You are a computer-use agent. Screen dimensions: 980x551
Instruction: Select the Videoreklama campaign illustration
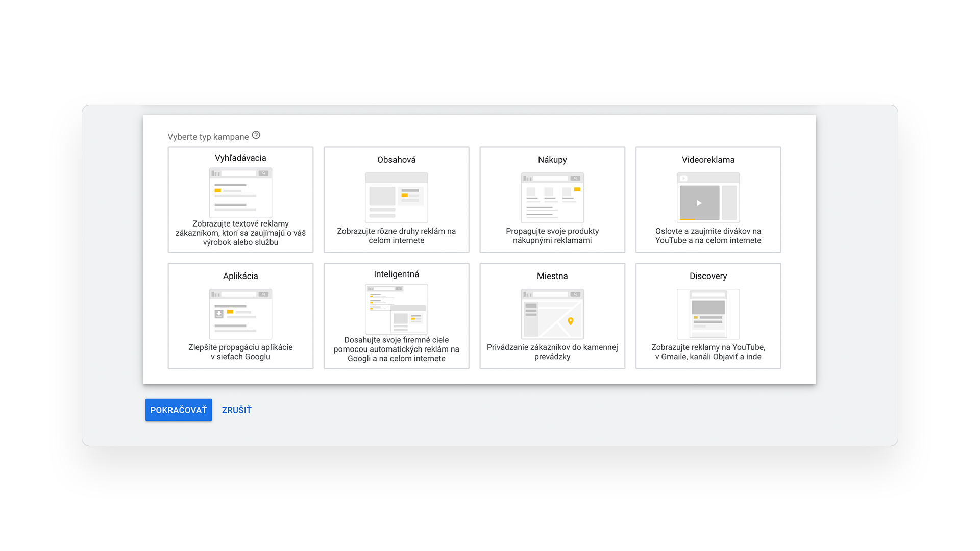click(x=708, y=198)
